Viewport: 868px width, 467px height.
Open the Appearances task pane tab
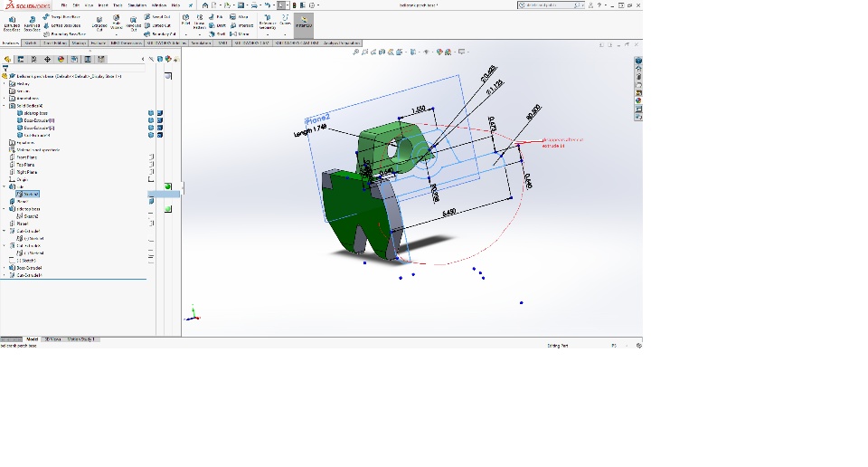point(638,100)
